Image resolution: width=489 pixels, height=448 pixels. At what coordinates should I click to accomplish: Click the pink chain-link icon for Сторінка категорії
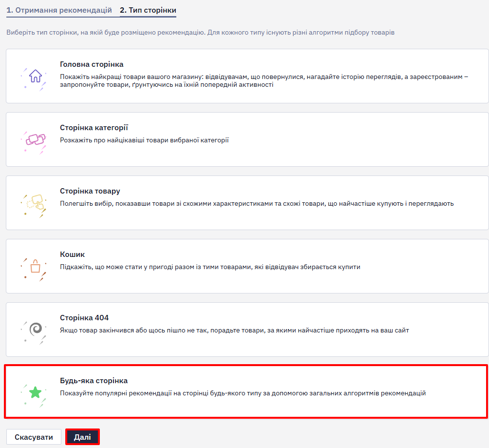tap(36, 139)
